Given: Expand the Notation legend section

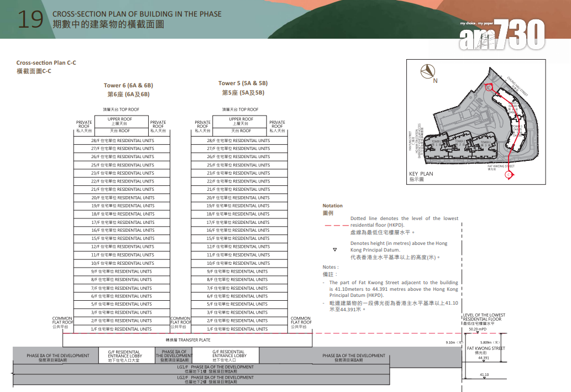Looking at the screenshot, I should click(x=332, y=205).
